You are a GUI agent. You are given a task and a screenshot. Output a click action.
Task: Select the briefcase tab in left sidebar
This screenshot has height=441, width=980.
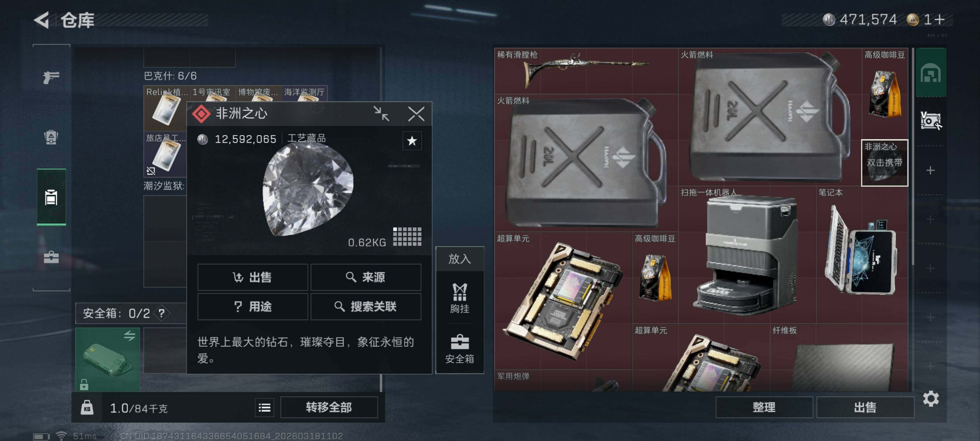[51, 257]
